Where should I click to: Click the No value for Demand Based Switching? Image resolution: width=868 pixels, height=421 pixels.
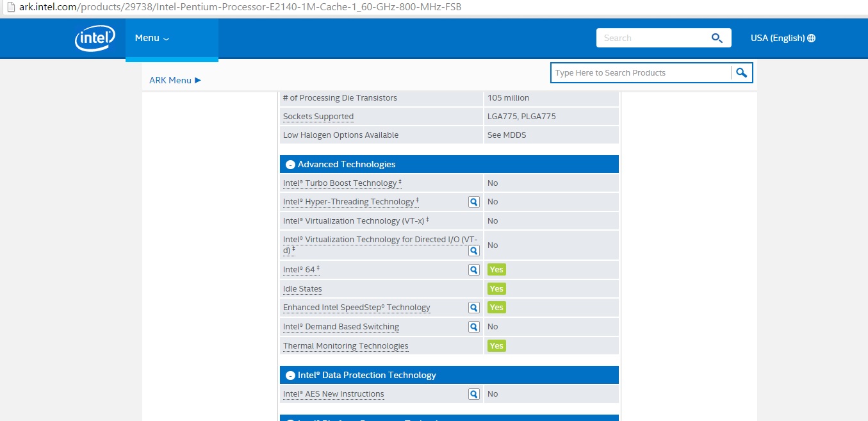(x=493, y=327)
